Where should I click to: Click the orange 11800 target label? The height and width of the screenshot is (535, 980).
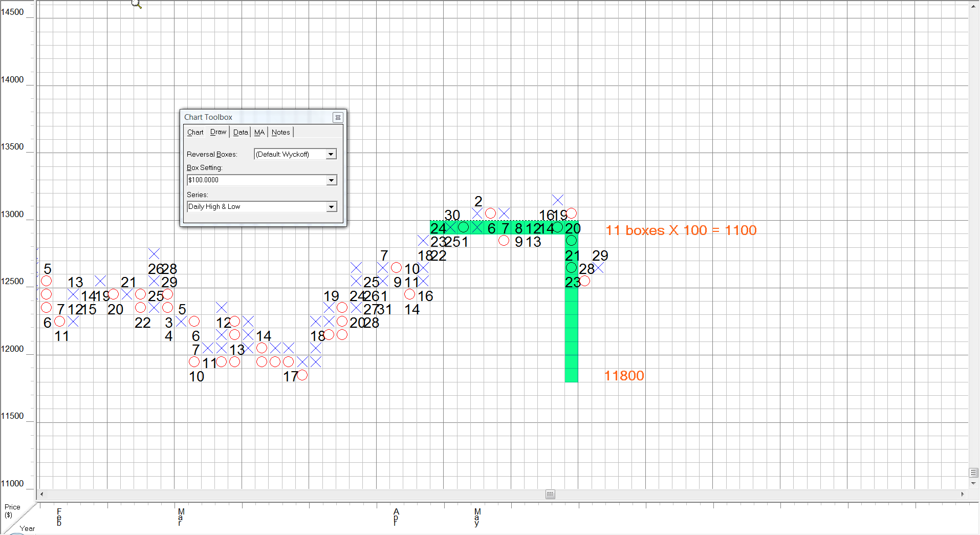click(624, 376)
